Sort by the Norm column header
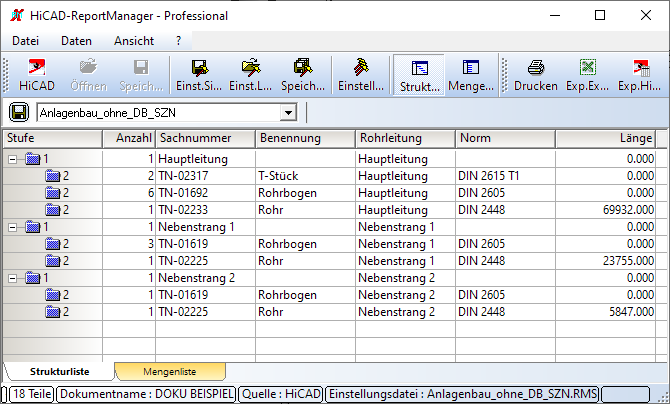 coord(505,139)
